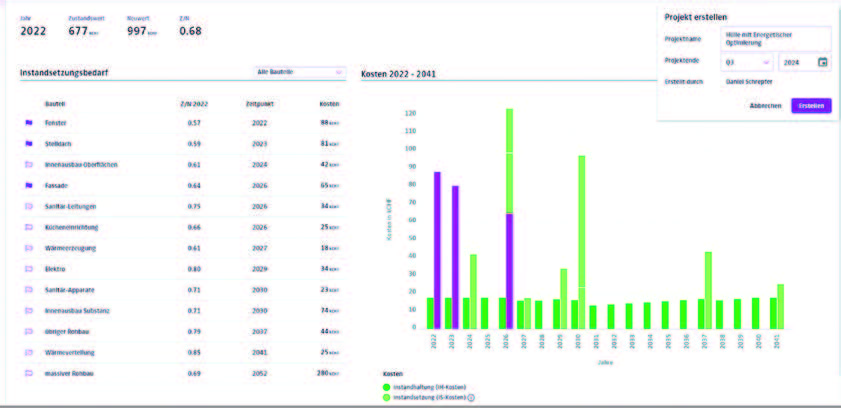Open the Q3 quarter dropdown

[x=747, y=62]
